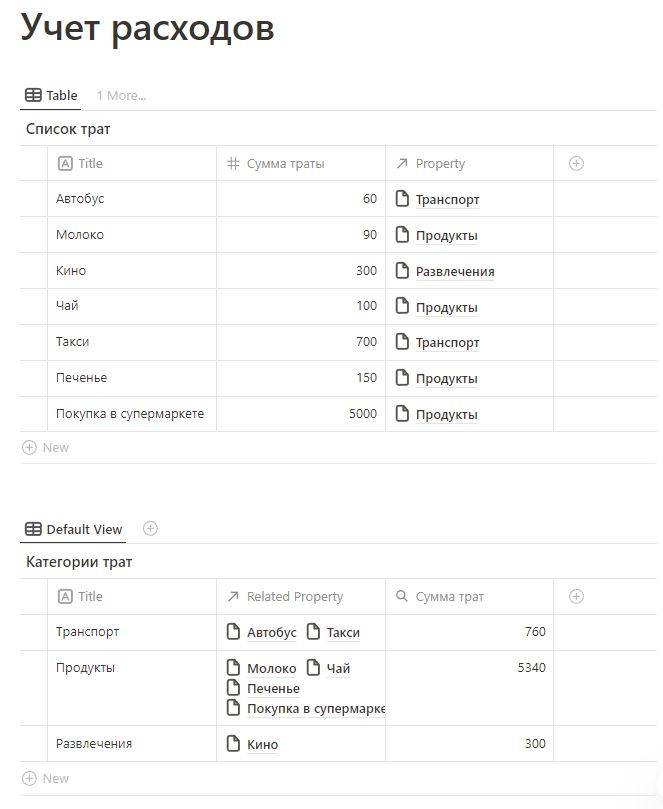Select the 5000 amount cell
The width and height of the screenshot is (663, 809).
301,414
